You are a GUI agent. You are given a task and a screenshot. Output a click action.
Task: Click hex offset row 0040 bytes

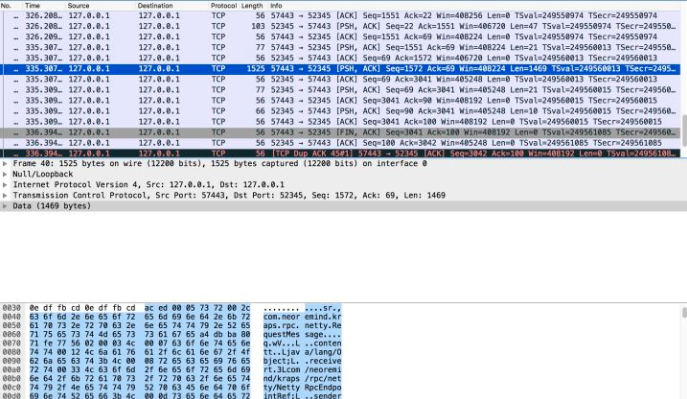pyautogui.click(x=140, y=317)
